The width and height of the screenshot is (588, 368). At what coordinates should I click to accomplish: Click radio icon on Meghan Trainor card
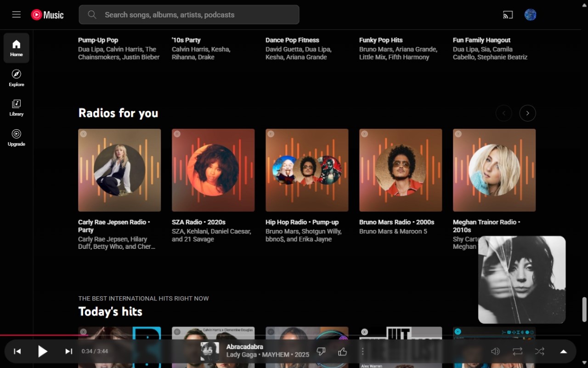click(x=458, y=134)
